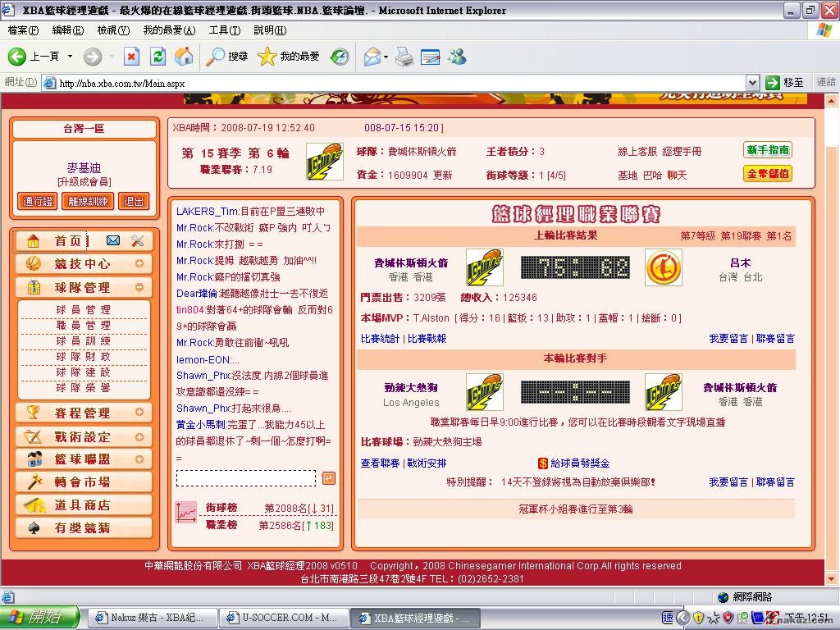The height and width of the screenshot is (630, 840).
Task: Open the address bar dropdown arrow
Action: pos(752,83)
